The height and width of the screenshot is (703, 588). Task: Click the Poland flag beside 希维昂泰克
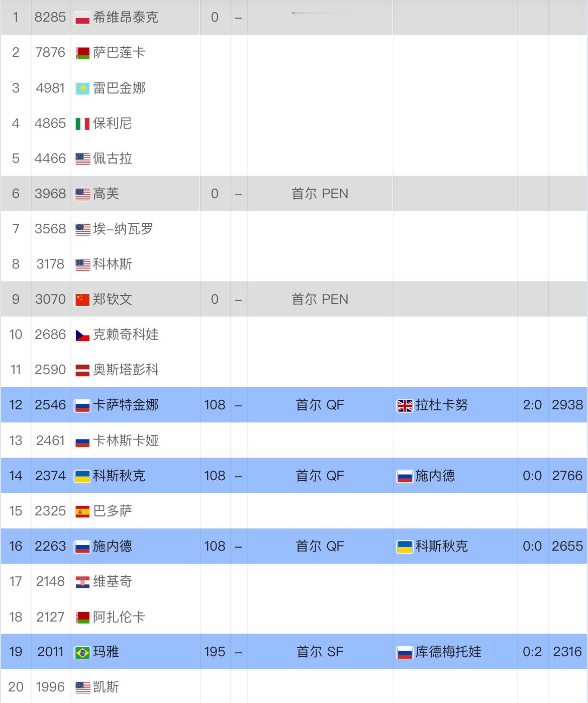click(82, 18)
